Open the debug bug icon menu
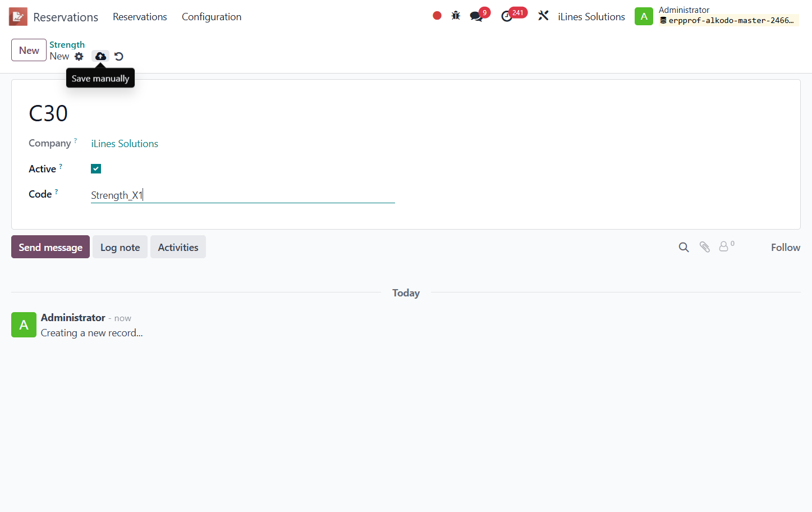Viewport: 812px width, 512px height. pyautogui.click(x=456, y=16)
